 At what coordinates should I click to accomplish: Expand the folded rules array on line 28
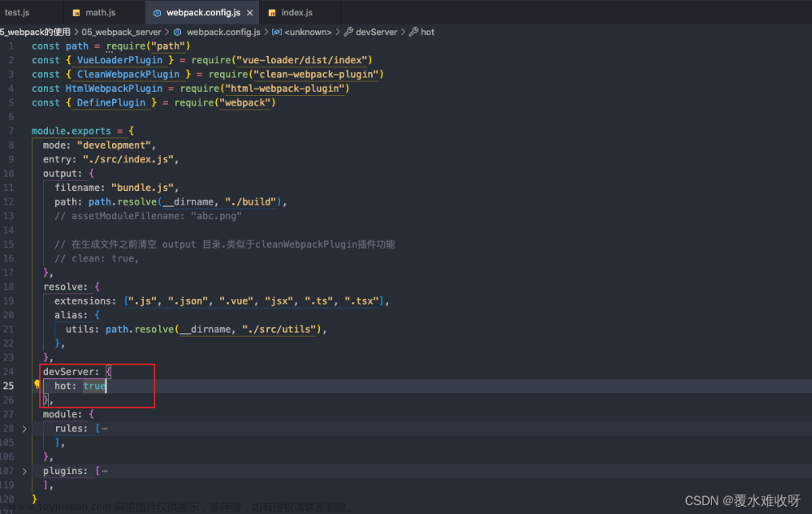click(24, 429)
